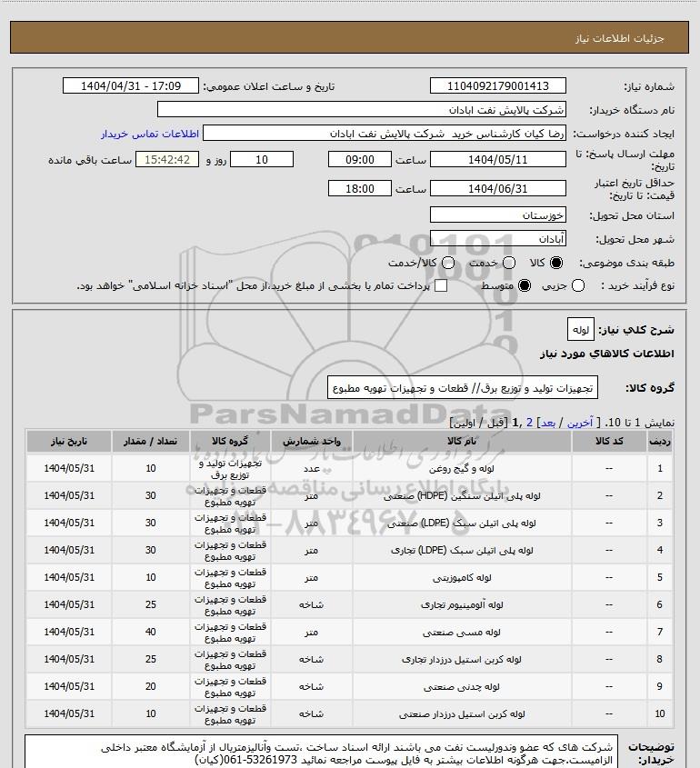
Task: Select row لوله کامپوزیتی
Action: (350, 577)
